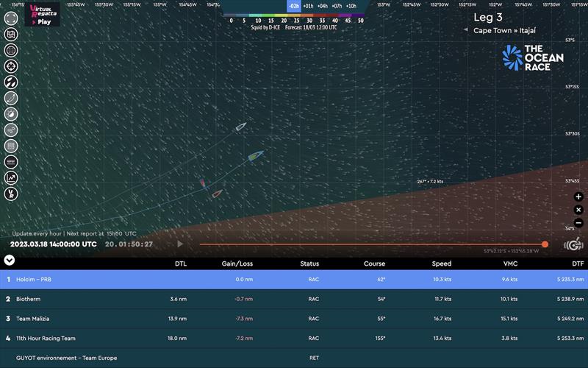Toggle the boats fleet display icon

tap(11, 82)
